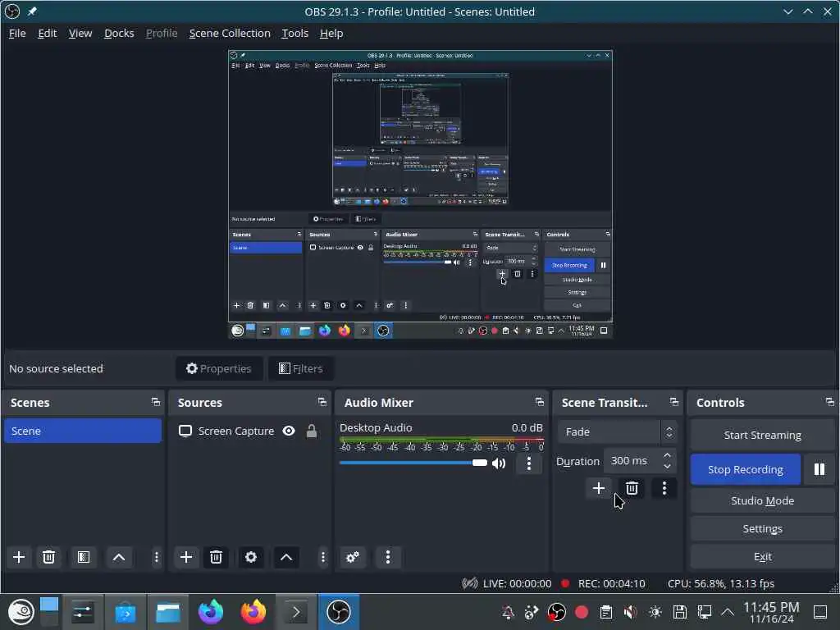Click Stop Recording button
Screen dimensions: 840x630
click(745, 469)
